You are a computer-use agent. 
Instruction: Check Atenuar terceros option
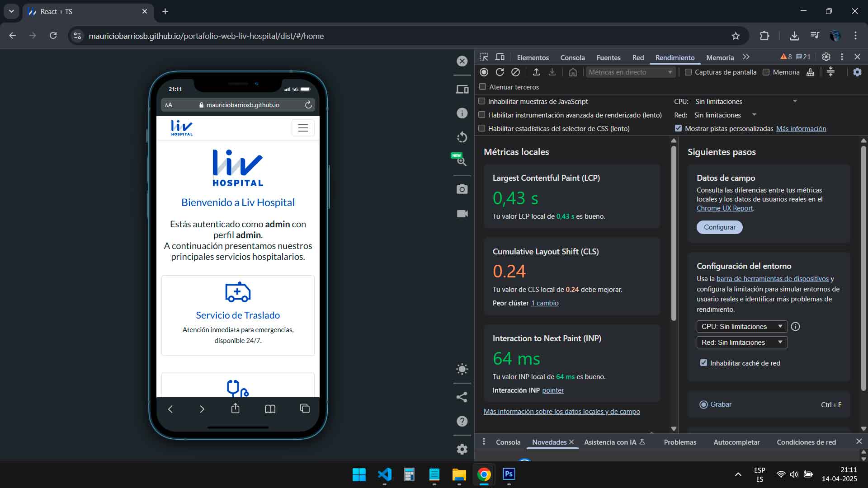pos(483,87)
